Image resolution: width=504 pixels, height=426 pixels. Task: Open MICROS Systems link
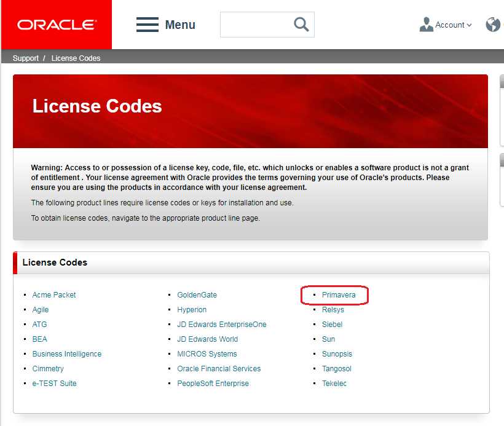[207, 354]
